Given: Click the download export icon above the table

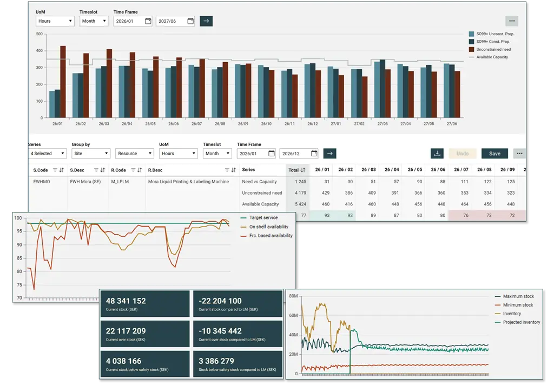Looking at the screenshot, I should [x=437, y=153].
